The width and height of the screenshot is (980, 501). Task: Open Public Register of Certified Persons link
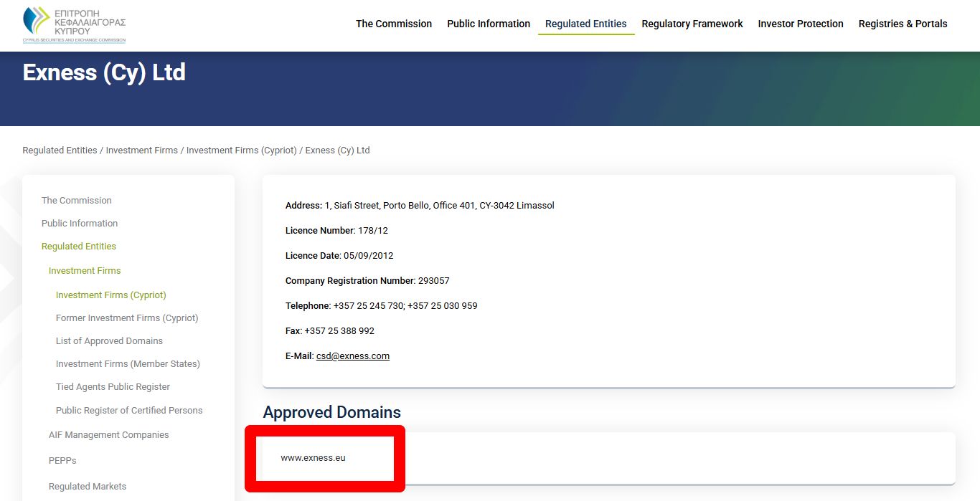pos(129,411)
